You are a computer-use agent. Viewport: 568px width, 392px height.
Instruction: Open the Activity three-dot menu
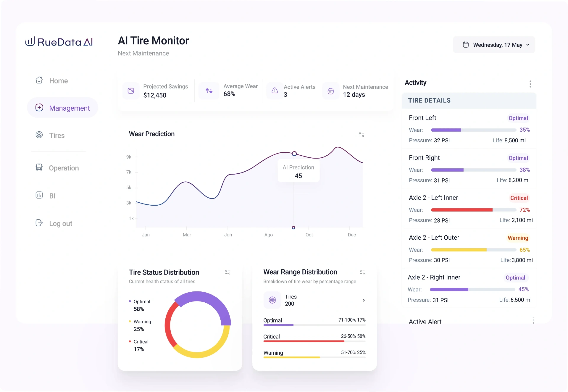tap(530, 84)
